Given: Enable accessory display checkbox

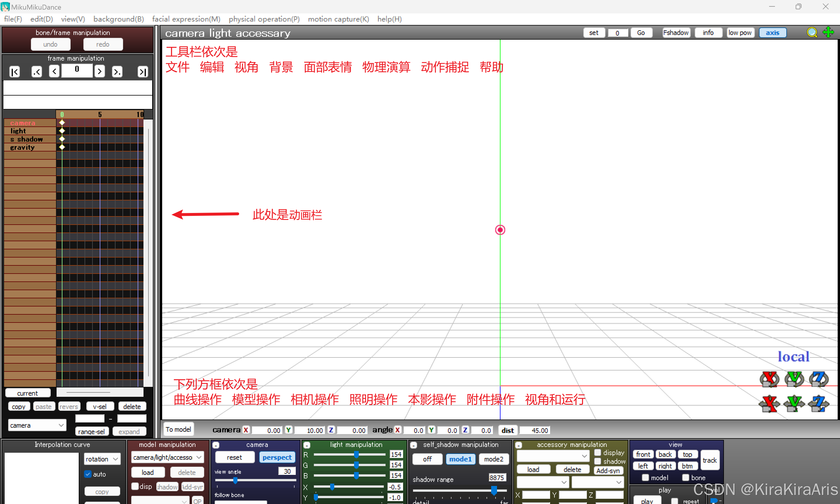Looking at the screenshot, I should [597, 453].
